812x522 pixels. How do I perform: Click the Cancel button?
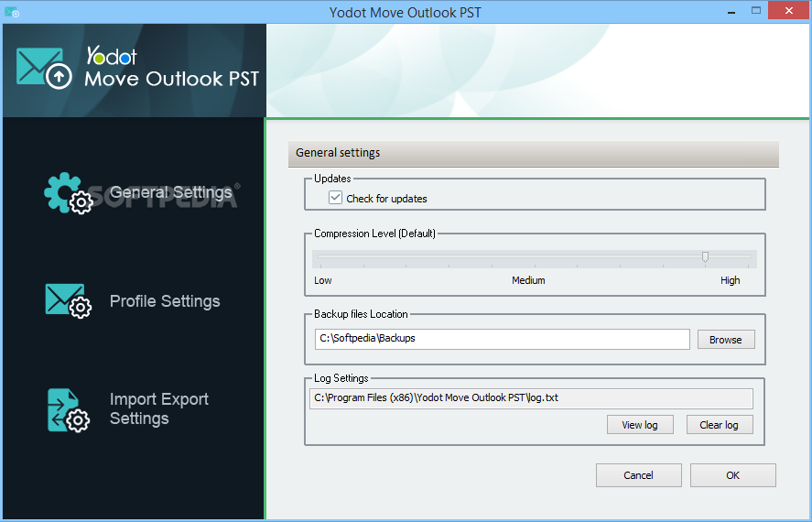point(638,475)
